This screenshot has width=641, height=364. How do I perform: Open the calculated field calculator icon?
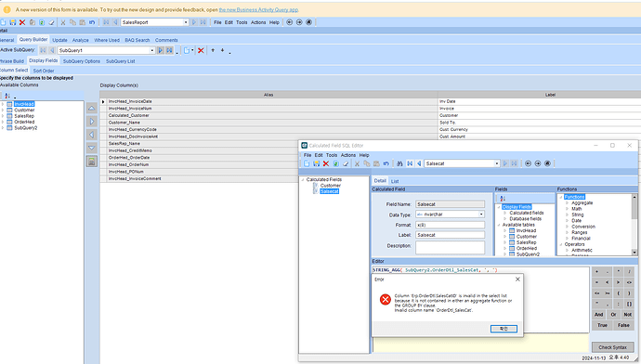pyautogui.click(x=92, y=162)
